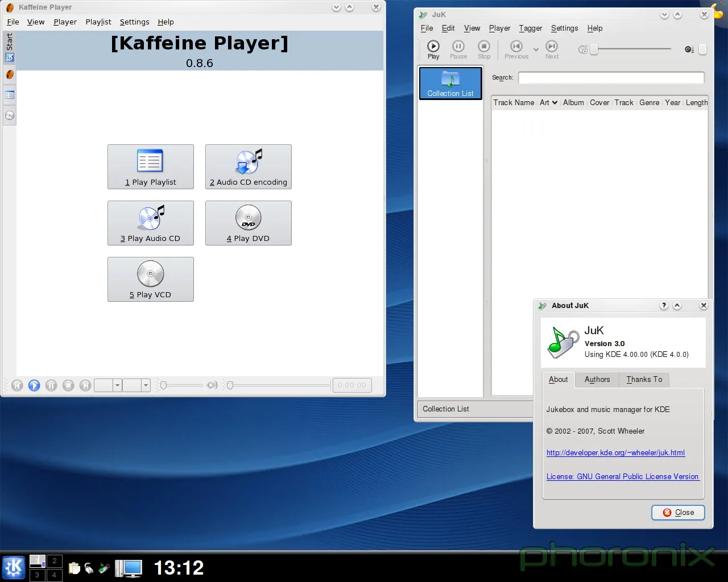The width and height of the screenshot is (728, 582).
Task: Open the GNU General Public License link
Action: (622, 477)
